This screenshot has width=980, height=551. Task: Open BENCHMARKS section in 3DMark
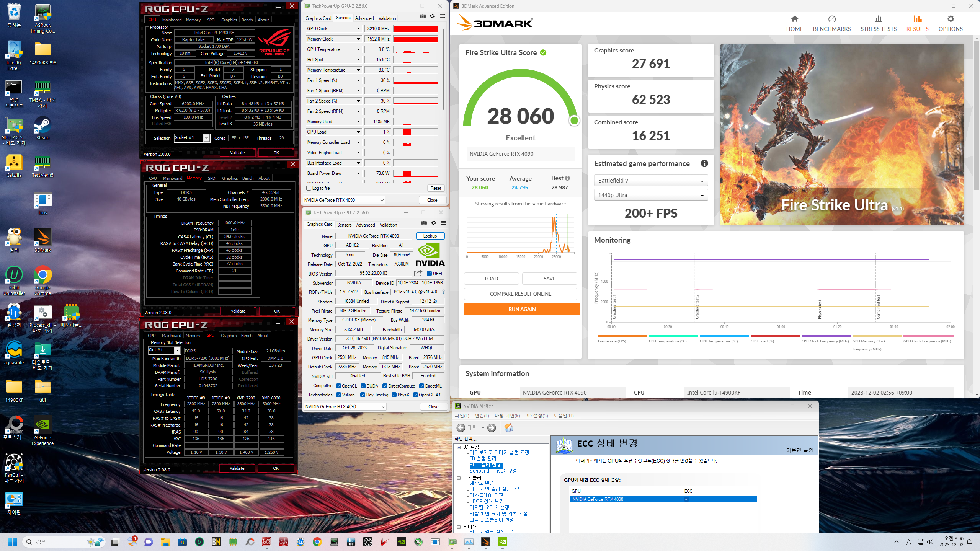(832, 23)
